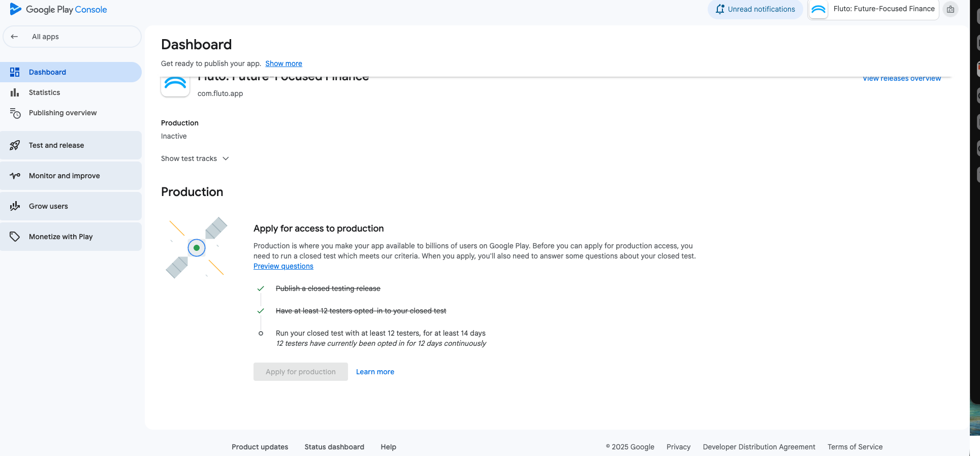Expand the Grow users section
This screenshot has height=456, width=980.
point(71,206)
